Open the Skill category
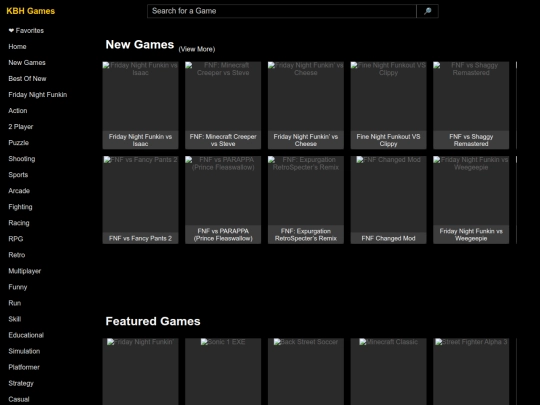 tap(14, 319)
